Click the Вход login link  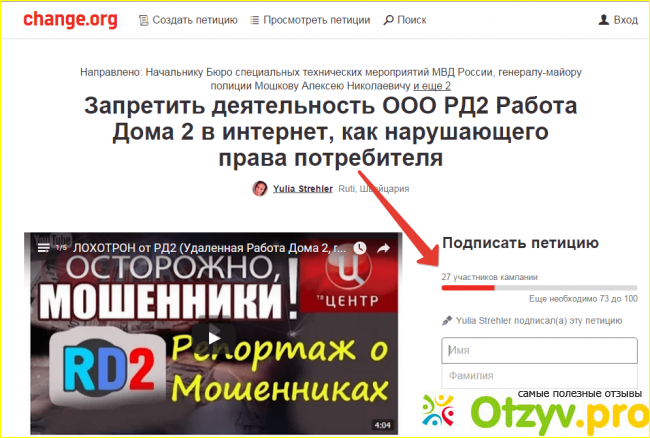(x=616, y=20)
